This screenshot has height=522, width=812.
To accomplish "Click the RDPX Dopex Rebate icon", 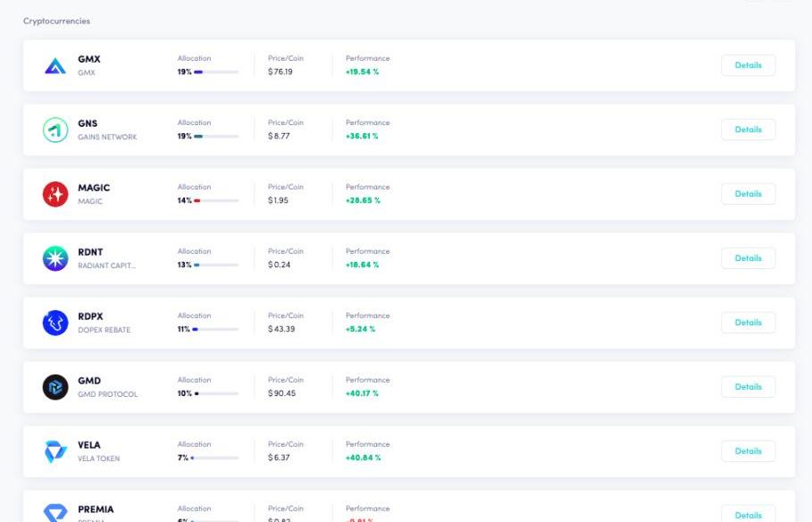I will point(55,323).
